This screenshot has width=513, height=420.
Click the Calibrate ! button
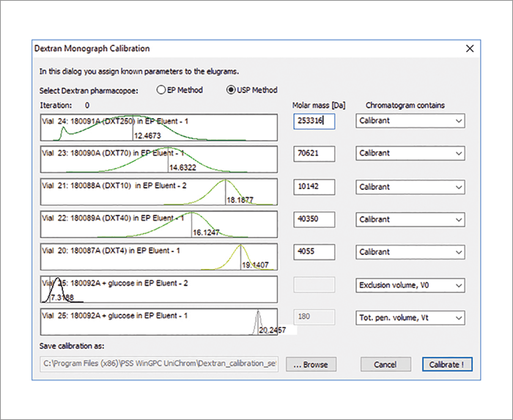click(447, 364)
